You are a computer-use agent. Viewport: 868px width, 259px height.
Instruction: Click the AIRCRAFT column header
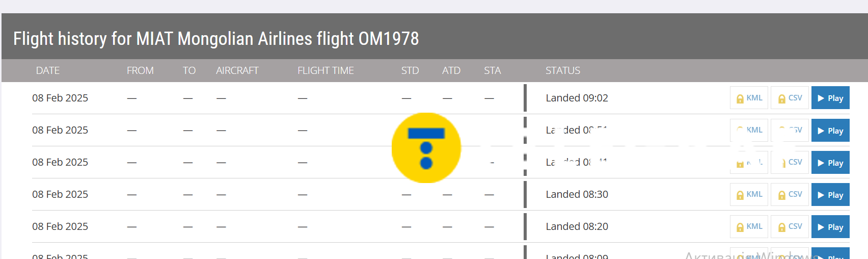[x=237, y=70]
